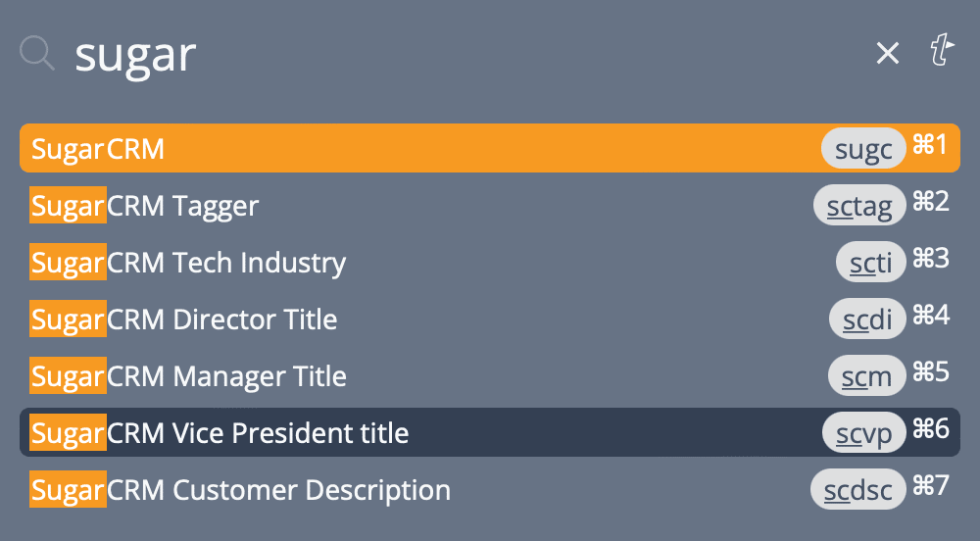Click the 'scti' abbreviation badge
This screenshot has width=980, height=541.
870,263
